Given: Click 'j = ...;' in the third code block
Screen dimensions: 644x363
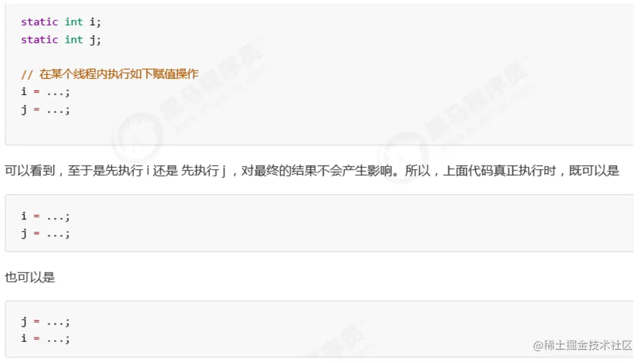Looking at the screenshot, I should [46, 321].
